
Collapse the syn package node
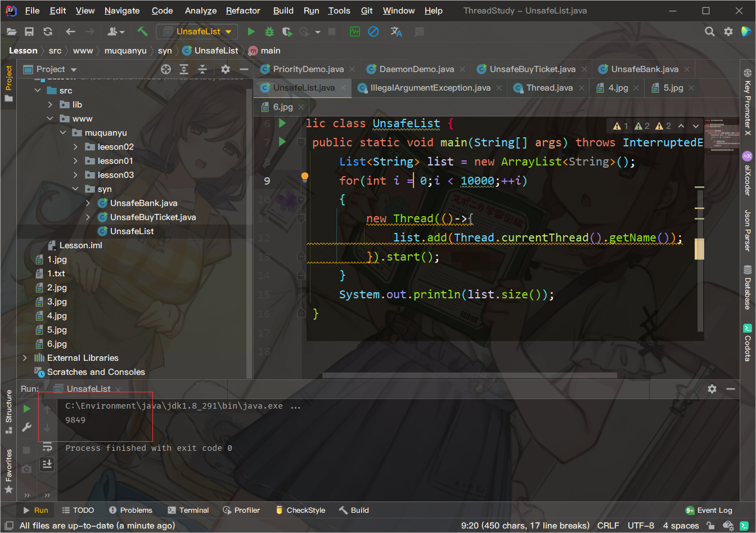76,189
